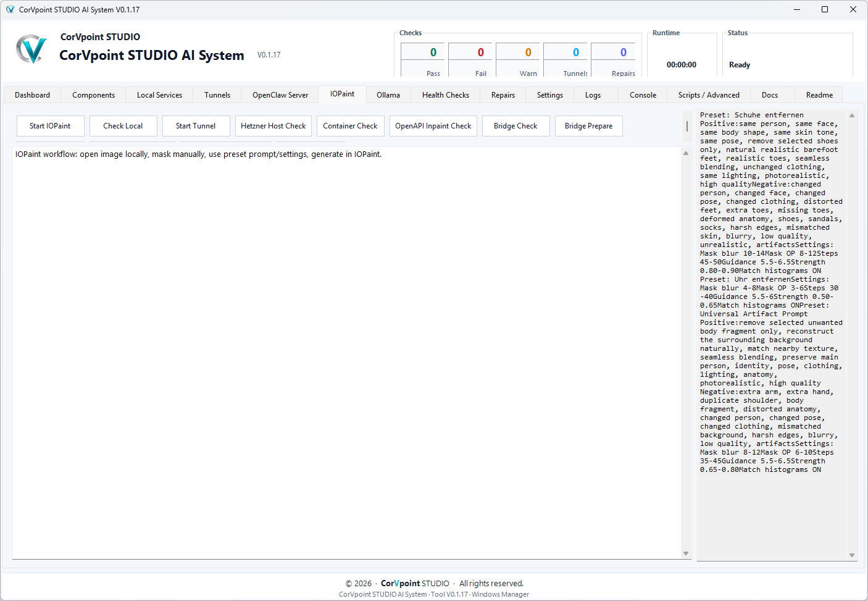
Task: Click the 00:00:00 runtime value
Action: pyautogui.click(x=682, y=65)
